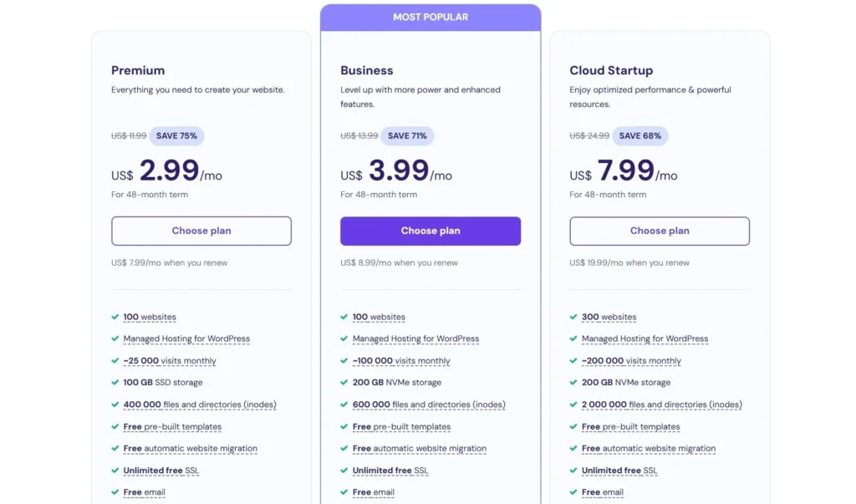Open Managed Hosting for WordPress link in Premium
The height and width of the screenshot is (504, 856).
(x=186, y=339)
